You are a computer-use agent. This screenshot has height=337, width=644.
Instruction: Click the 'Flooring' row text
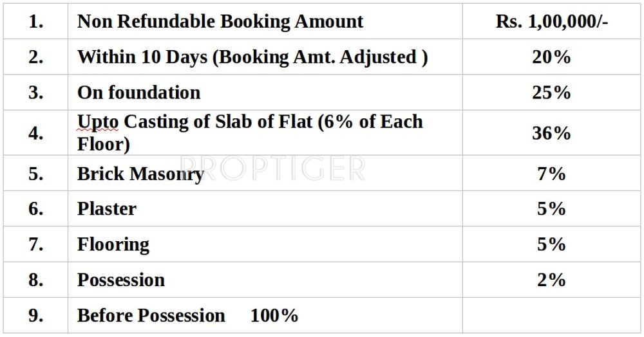pyautogui.click(x=113, y=244)
